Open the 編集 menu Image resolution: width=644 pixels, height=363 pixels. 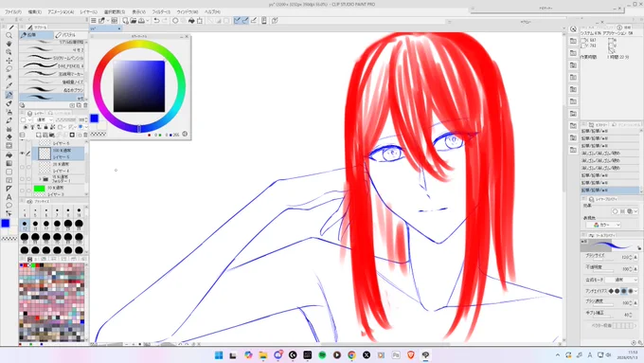pos(34,12)
